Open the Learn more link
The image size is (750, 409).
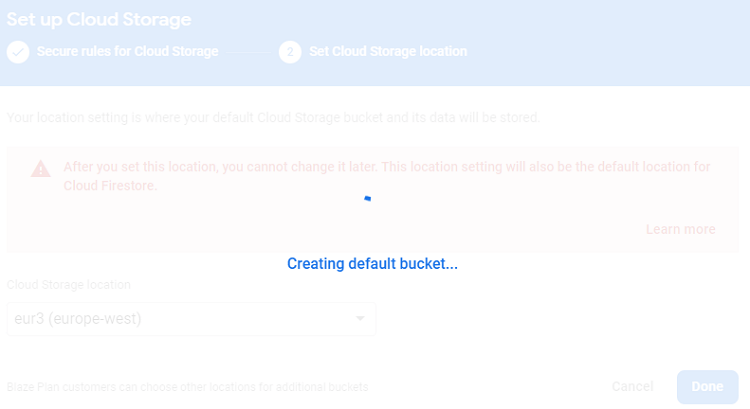(x=681, y=229)
